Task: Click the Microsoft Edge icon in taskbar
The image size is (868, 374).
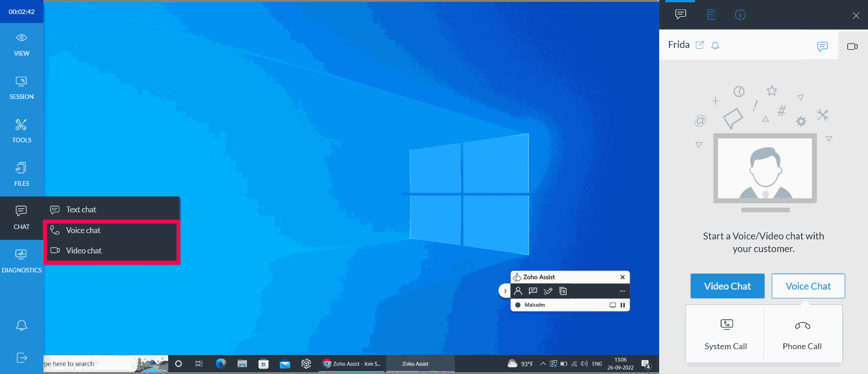Action: [x=221, y=364]
